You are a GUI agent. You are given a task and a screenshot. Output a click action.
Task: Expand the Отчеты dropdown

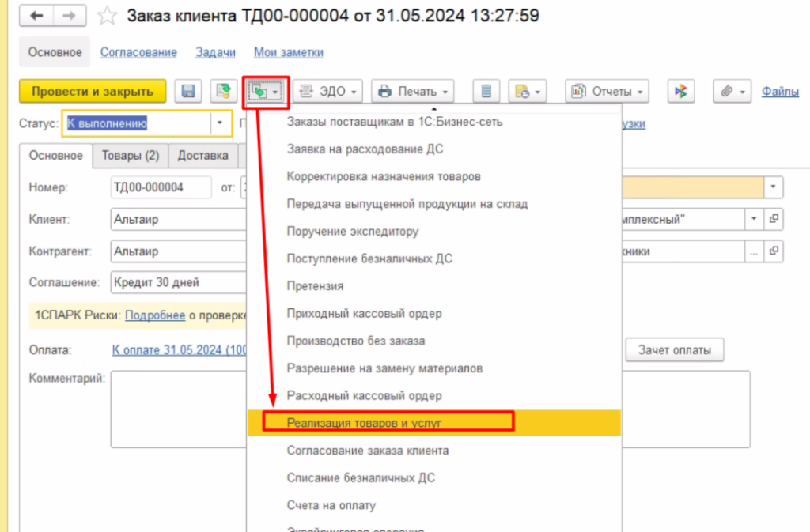tap(607, 92)
